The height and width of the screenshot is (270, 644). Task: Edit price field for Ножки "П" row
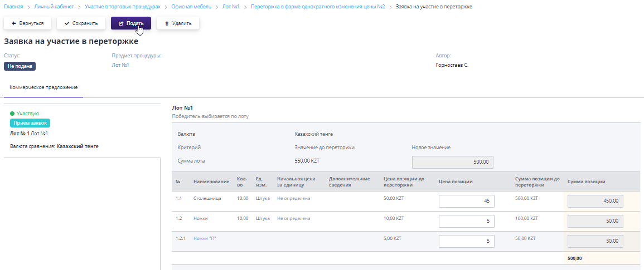(466, 241)
